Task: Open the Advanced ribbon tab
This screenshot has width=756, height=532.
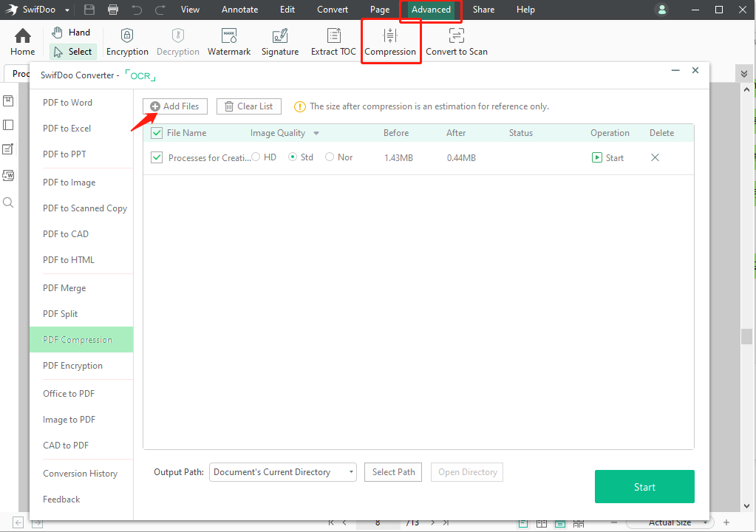Action: point(430,10)
